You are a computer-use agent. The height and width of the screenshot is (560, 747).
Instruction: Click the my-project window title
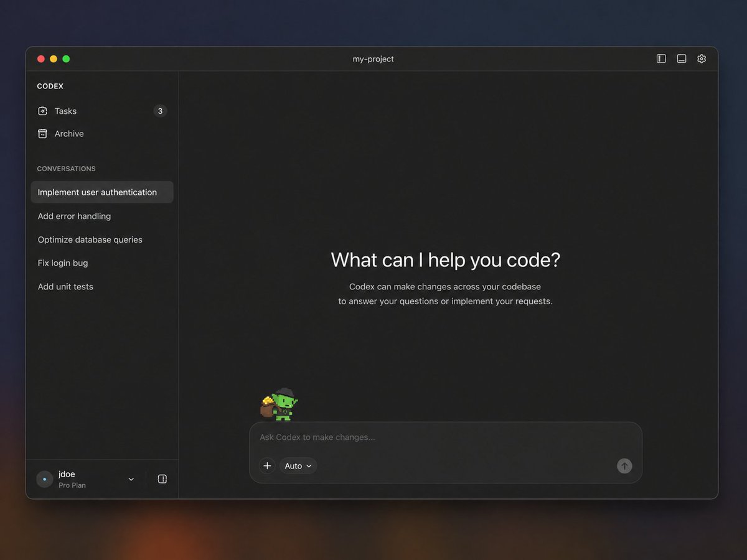coord(373,59)
